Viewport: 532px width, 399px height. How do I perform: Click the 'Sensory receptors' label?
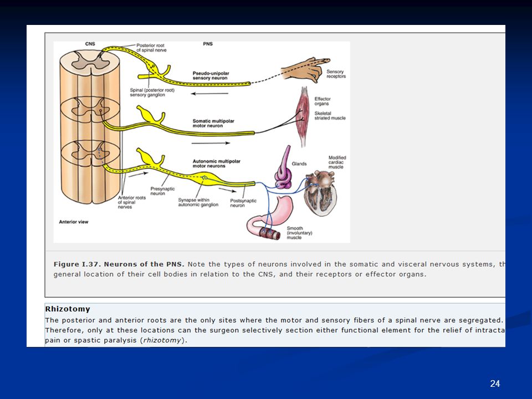click(336, 74)
